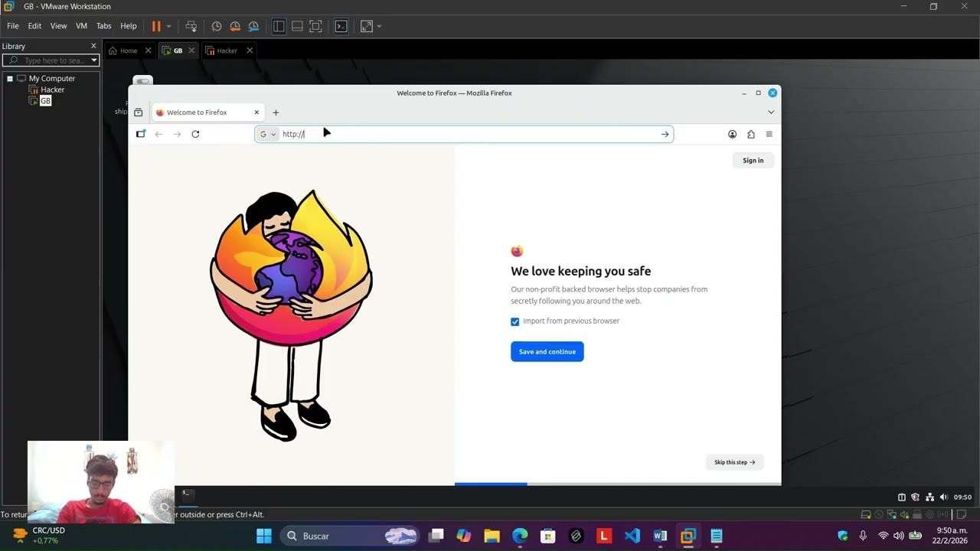Open pause button dropdown arrow in VMware
This screenshot has width=980, height=551.
[168, 26]
